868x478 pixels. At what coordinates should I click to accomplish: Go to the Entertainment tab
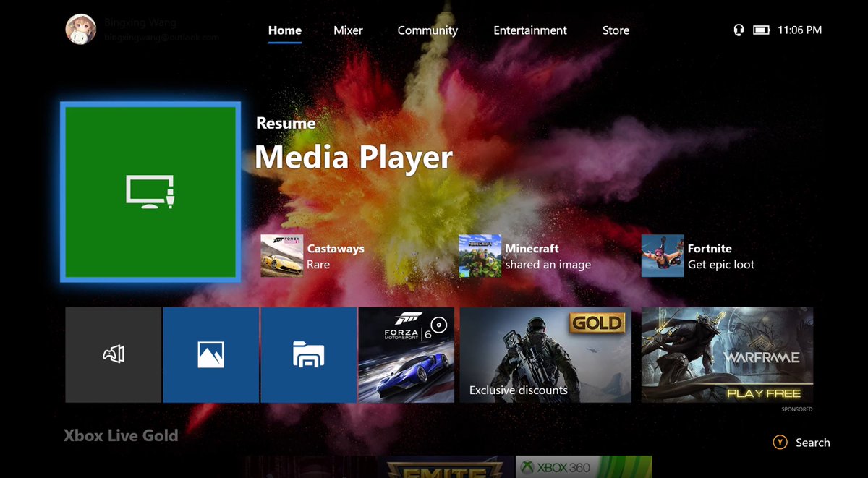[530, 30]
